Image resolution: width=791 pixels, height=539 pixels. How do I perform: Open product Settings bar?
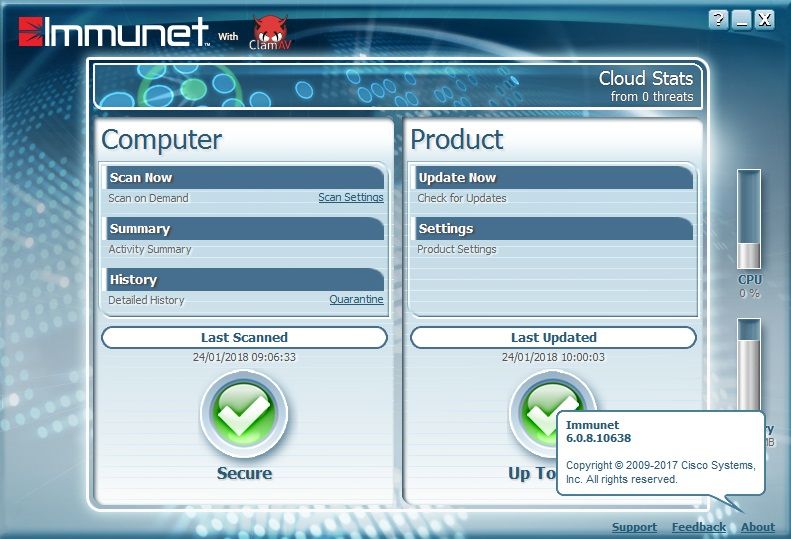coord(554,229)
